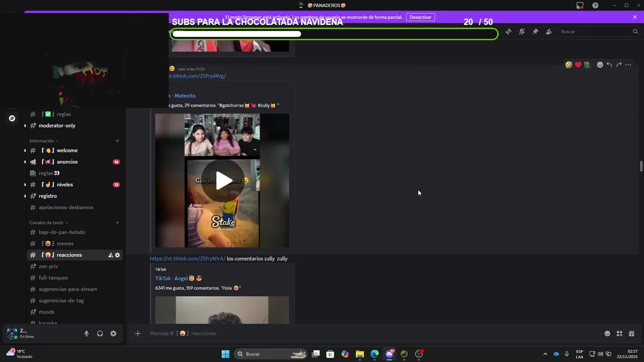Forward the hovered message

(619, 64)
